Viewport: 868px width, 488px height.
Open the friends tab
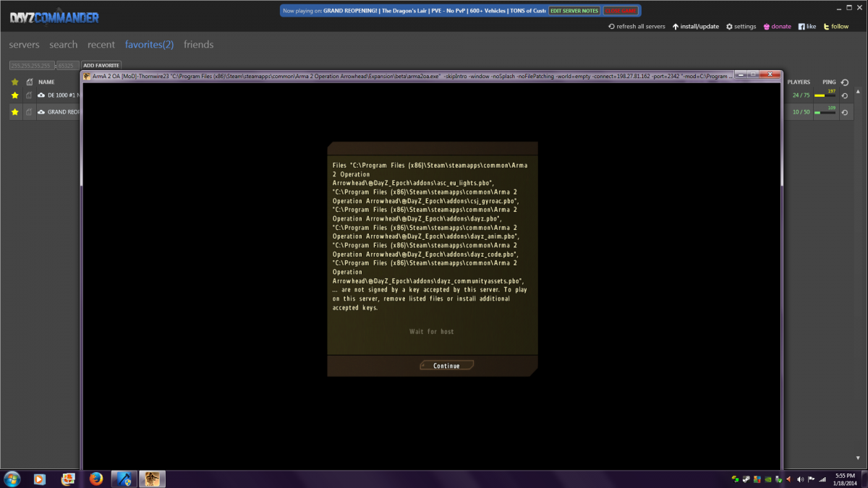click(198, 45)
